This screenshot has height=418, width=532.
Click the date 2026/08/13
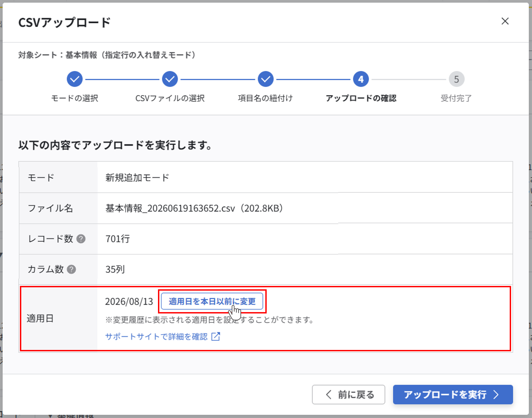(x=129, y=301)
